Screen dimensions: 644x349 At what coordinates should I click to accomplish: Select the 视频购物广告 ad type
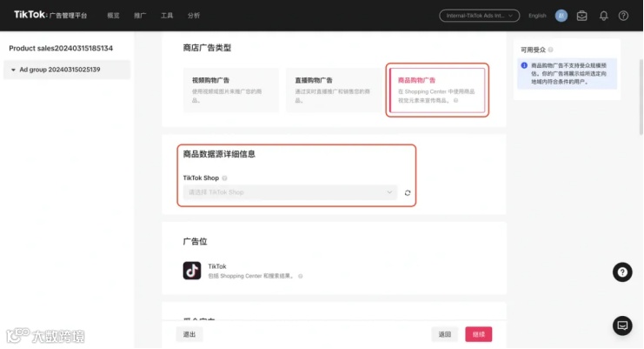231,90
